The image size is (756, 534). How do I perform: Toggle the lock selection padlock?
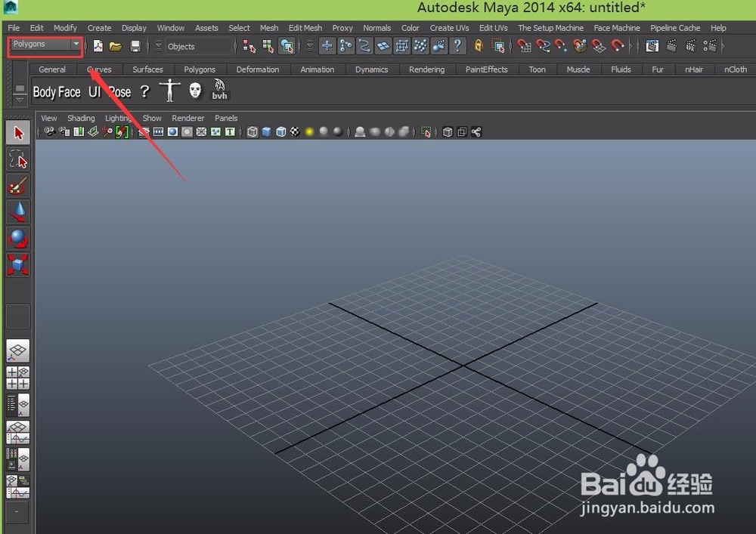(x=479, y=46)
